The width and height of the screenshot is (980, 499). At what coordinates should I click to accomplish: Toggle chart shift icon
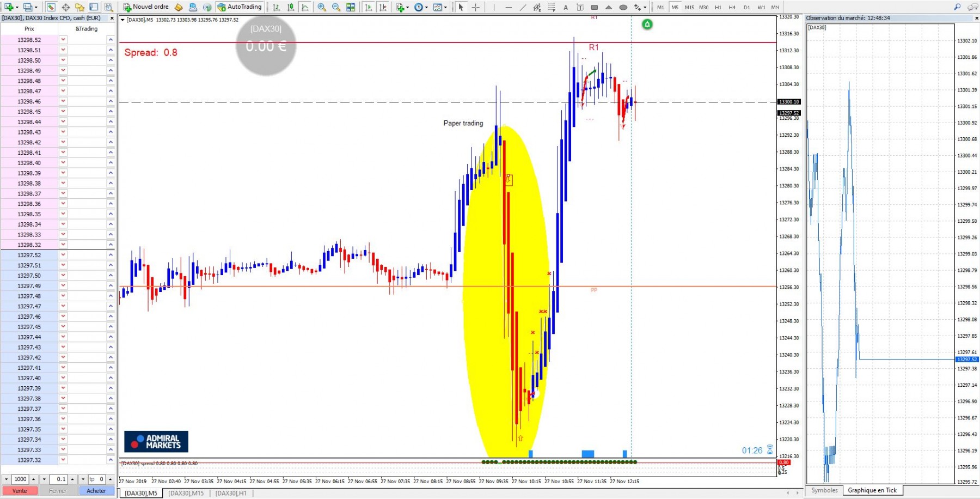[x=383, y=7]
